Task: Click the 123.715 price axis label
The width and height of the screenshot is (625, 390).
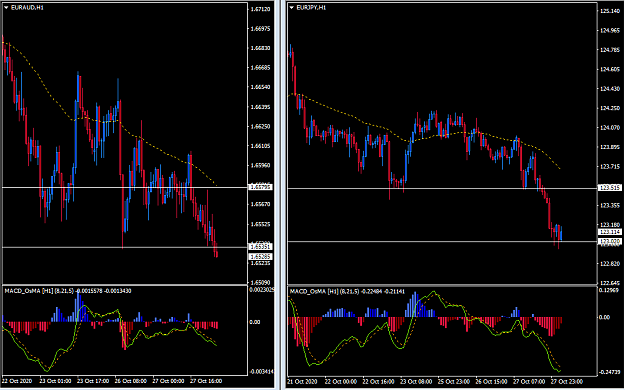Action: [610, 167]
